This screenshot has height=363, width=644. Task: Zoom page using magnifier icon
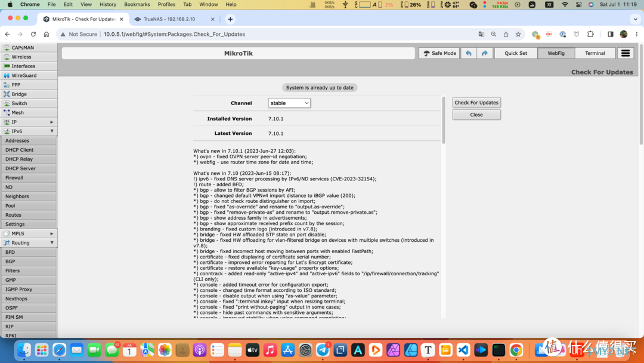click(494, 34)
